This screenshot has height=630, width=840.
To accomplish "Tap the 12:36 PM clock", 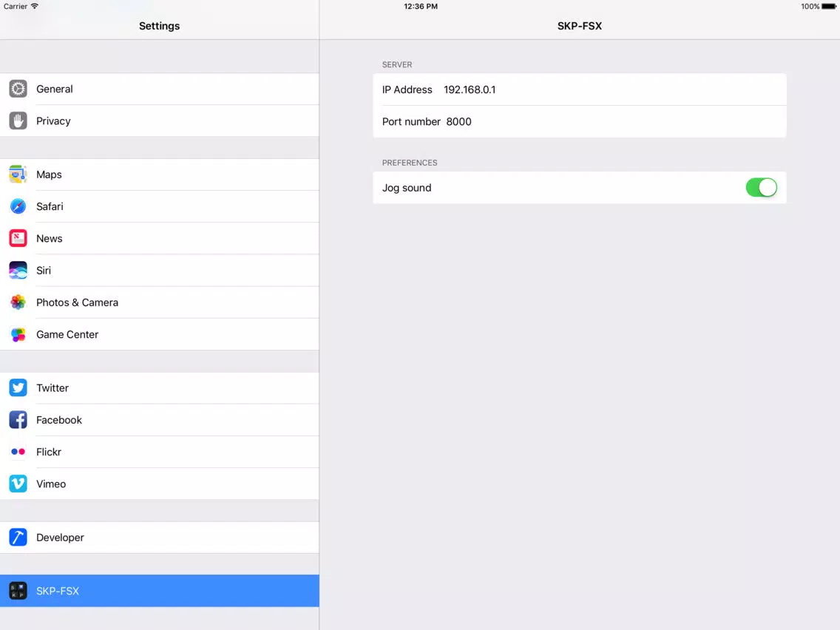I will coord(421,7).
